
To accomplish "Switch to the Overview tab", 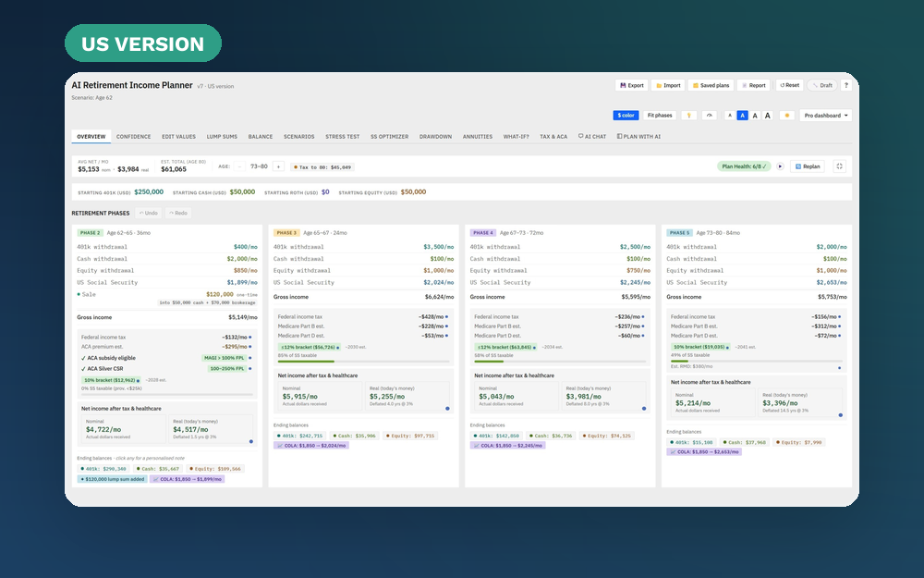I will pos(91,137).
